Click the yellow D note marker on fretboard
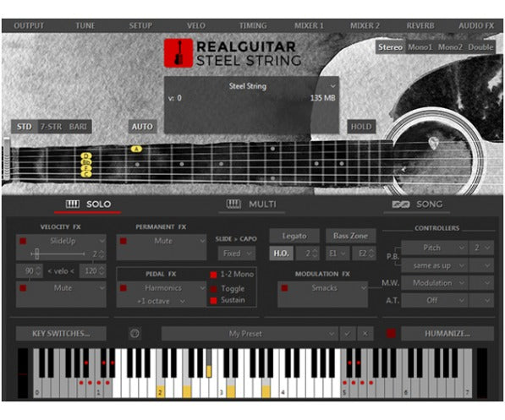 tap(86, 155)
